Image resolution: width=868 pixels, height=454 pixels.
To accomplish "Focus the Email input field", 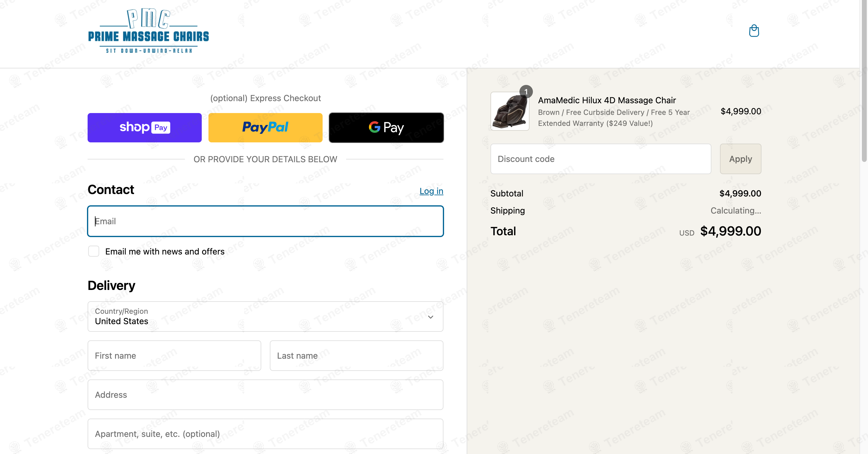I will [x=266, y=221].
